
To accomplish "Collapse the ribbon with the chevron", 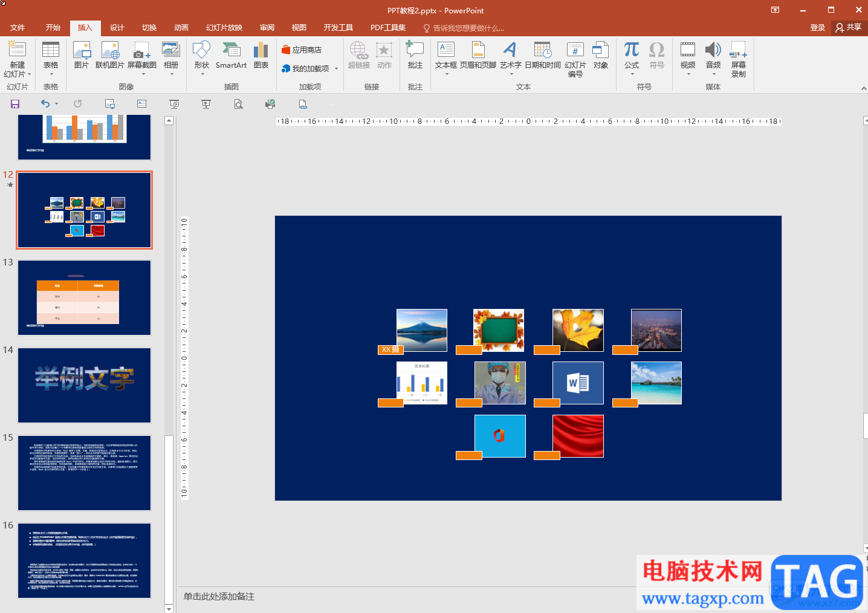I will coord(863,88).
